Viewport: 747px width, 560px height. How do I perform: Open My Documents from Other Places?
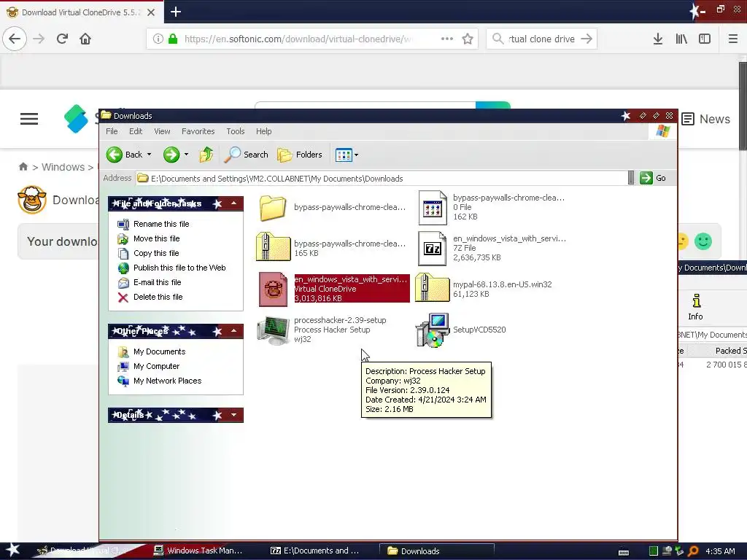pos(159,351)
